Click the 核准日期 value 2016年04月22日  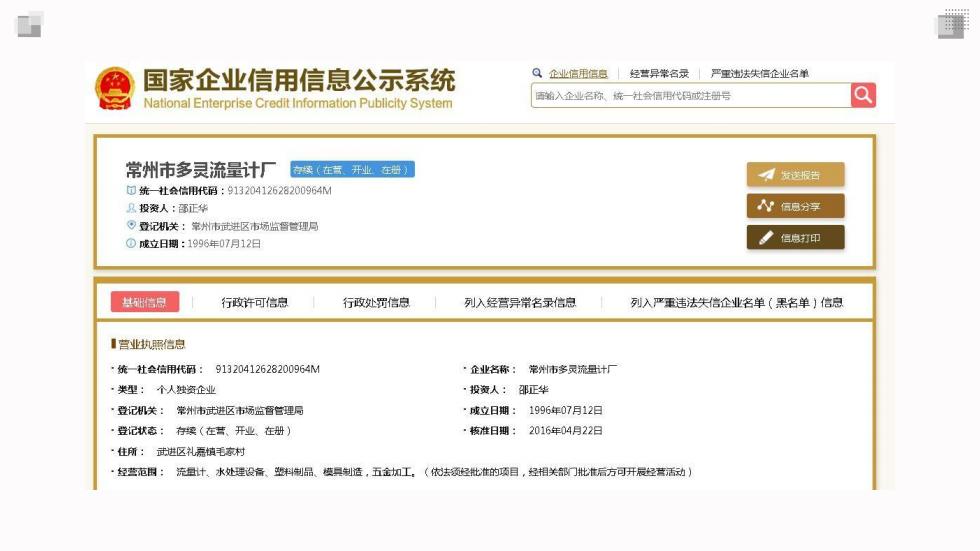coord(566,430)
